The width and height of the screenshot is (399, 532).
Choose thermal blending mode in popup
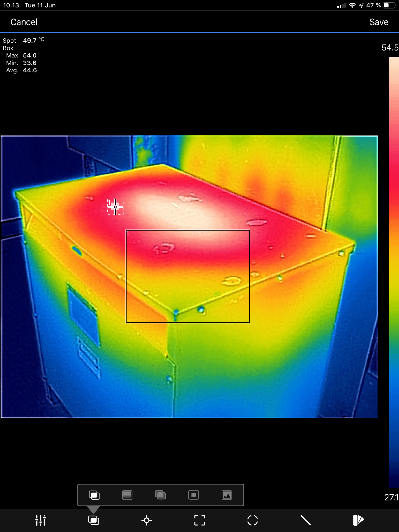160,495
